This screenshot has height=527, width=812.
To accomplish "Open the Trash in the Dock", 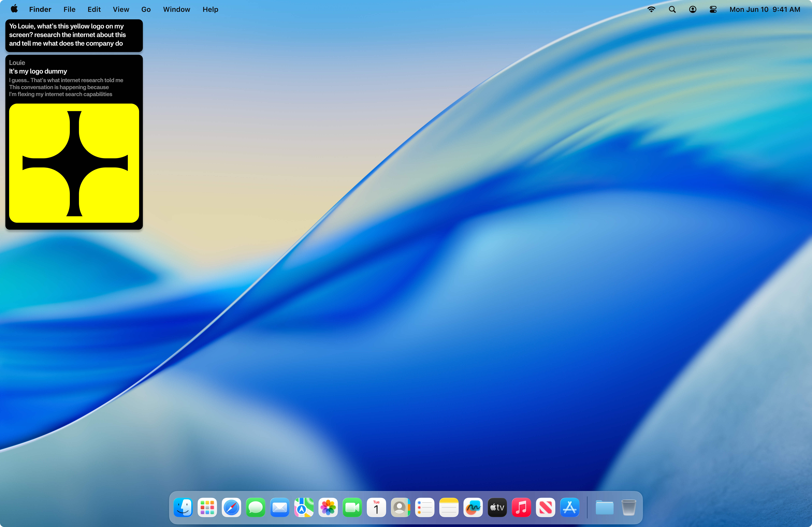I will [x=628, y=508].
